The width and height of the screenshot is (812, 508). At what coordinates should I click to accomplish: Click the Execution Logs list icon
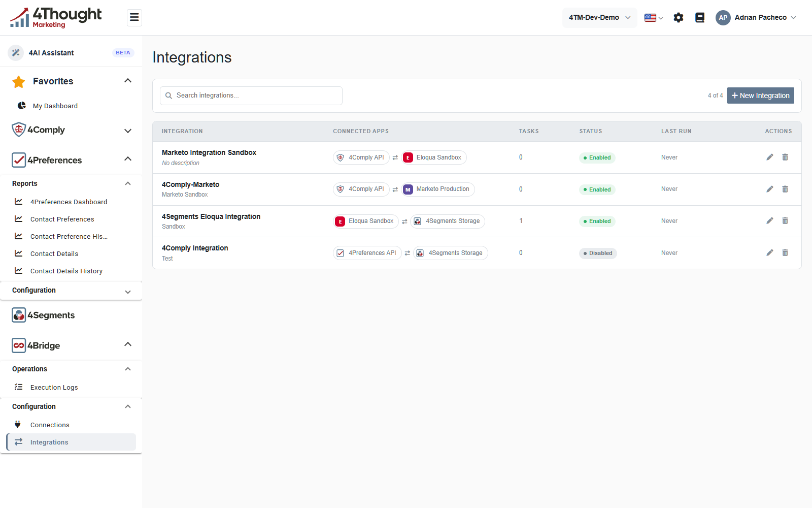[x=19, y=387]
